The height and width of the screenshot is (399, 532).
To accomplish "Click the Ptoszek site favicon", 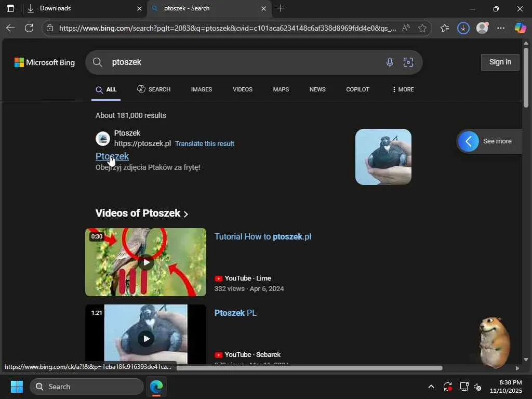I will click(x=103, y=138).
